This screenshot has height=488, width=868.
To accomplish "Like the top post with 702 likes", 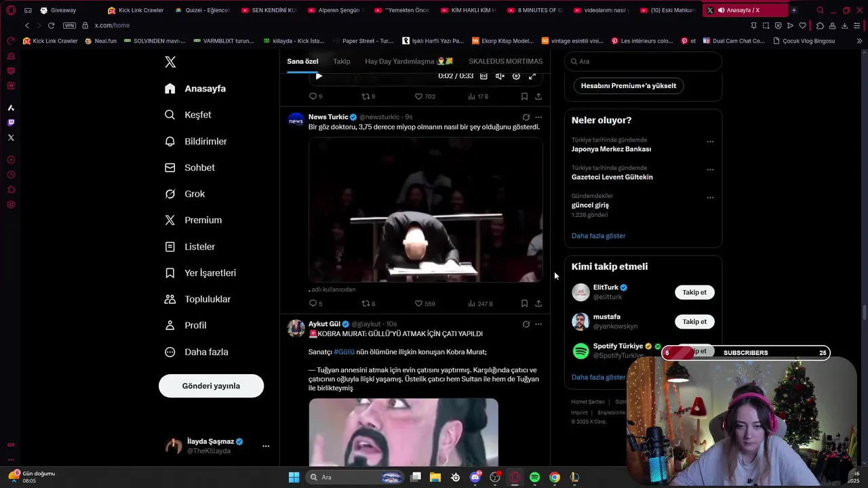I will pos(425,96).
